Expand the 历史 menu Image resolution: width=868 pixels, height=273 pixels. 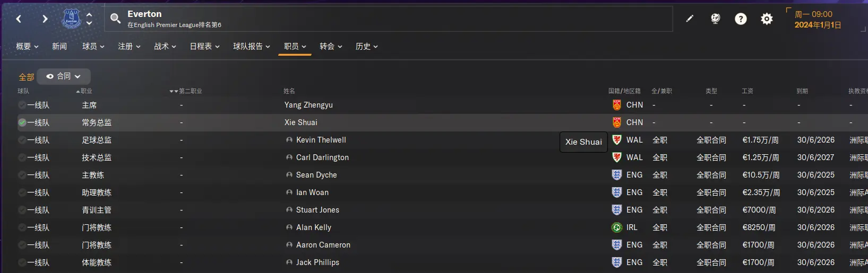367,47
